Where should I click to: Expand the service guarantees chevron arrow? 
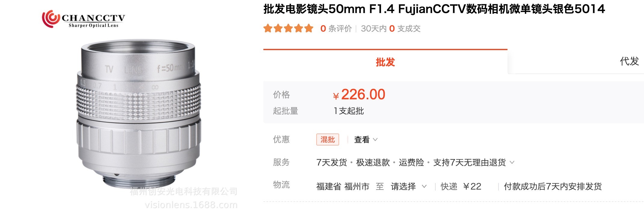[512, 163]
